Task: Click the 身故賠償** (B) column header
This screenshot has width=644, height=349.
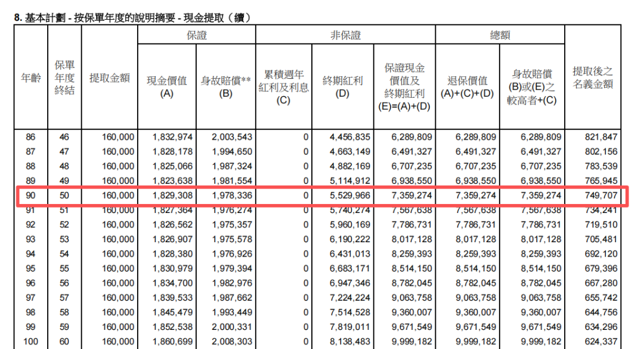Action: click(225, 87)
